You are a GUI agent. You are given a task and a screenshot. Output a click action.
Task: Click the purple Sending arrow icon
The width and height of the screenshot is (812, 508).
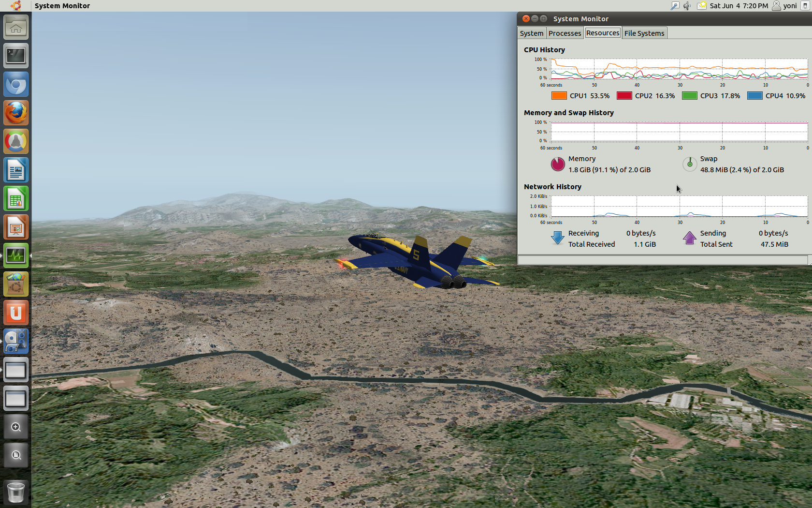point(689,238)
